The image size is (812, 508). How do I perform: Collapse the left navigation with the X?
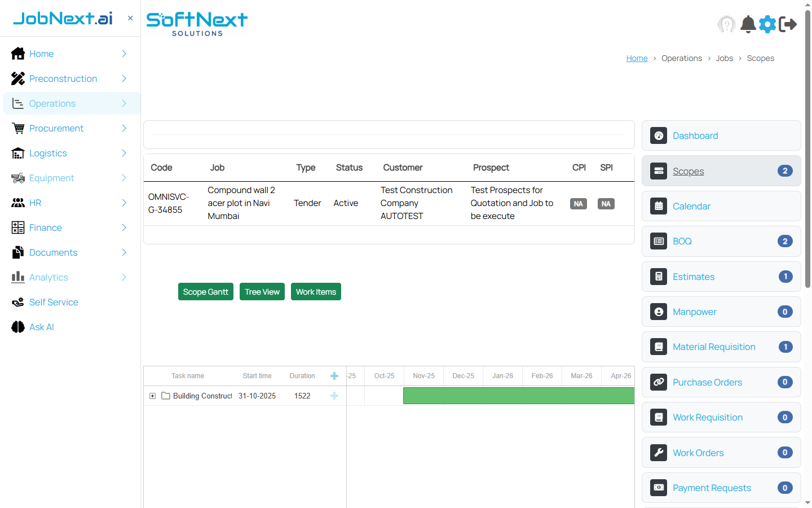pyautogui.click(x=130, y=17)
